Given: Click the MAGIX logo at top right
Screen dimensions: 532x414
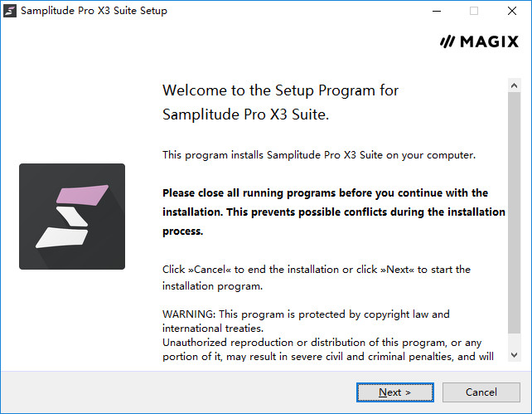Looking at the screenshot, I should (x=479, y=41).
